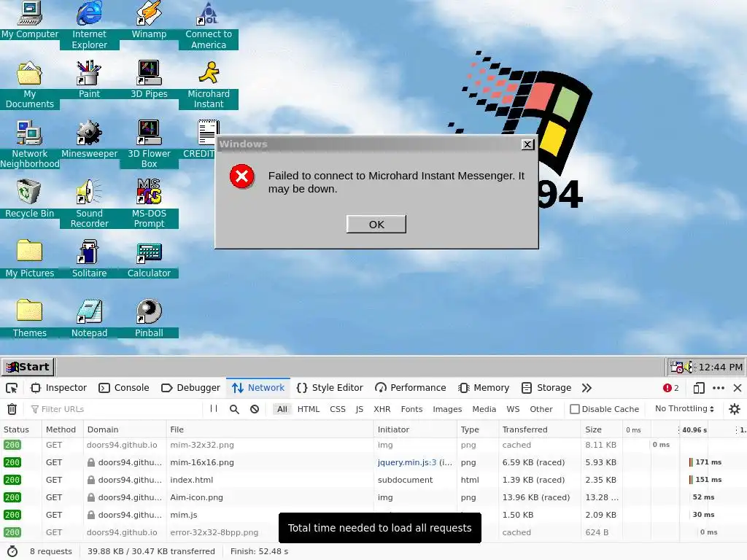Filter requests by Other
The image size is (747, 560).
pyautogui.click(x=541, y=409)
